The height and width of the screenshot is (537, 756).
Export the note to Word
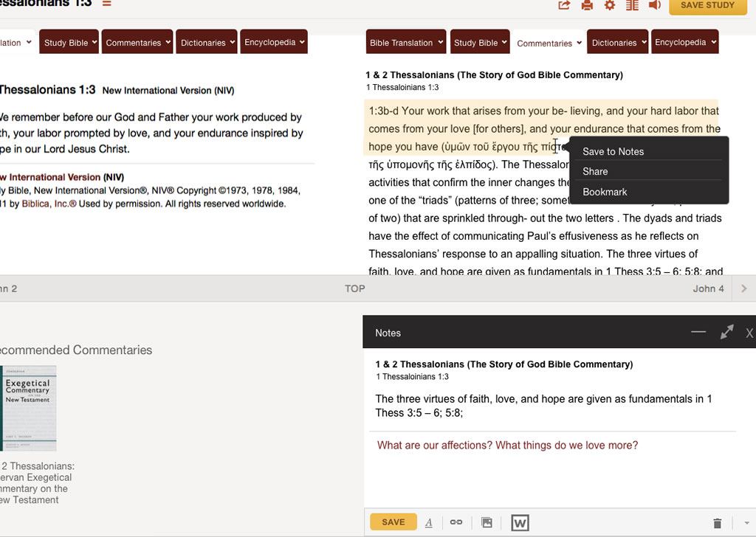(520, 523)
